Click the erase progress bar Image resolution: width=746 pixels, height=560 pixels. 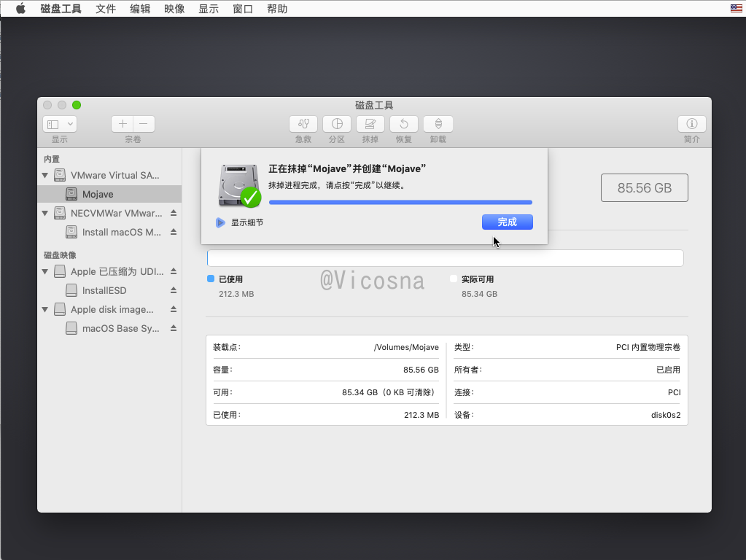coord(400,202)
